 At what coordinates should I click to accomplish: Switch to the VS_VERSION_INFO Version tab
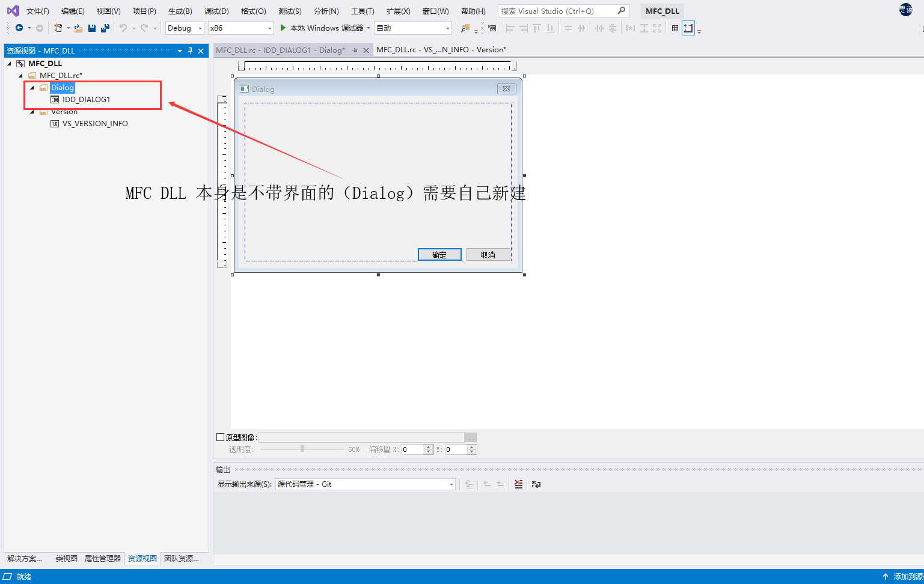(441, 50)
